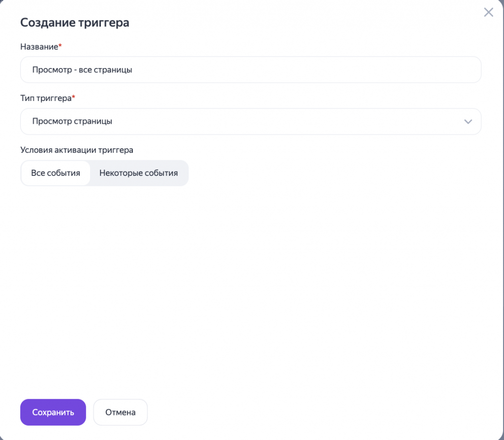Click the Сохранить button
Screen dimensions: 504x440
[53, 412]
